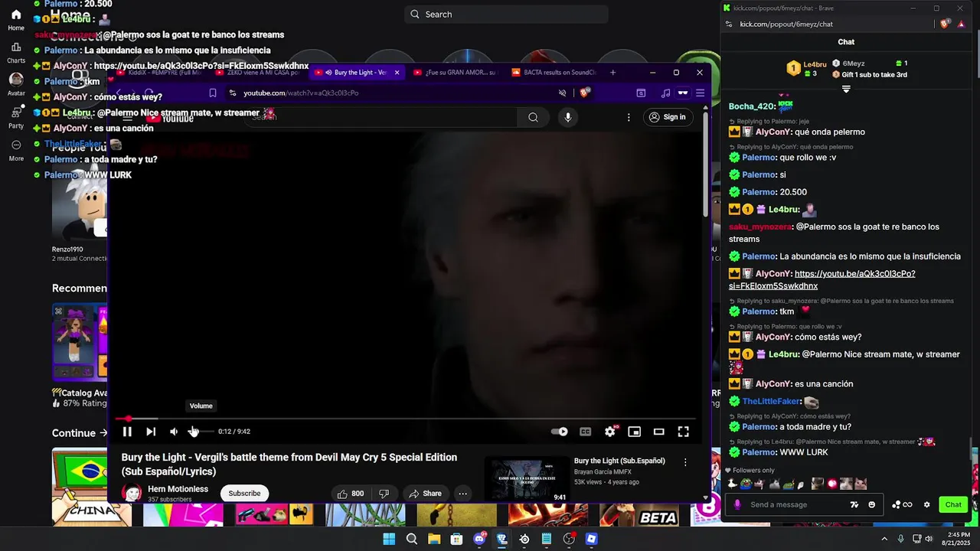Switch to BACTA results on SoundCloud tab
This screenshot has width=980, height=551.
point(554,73)
